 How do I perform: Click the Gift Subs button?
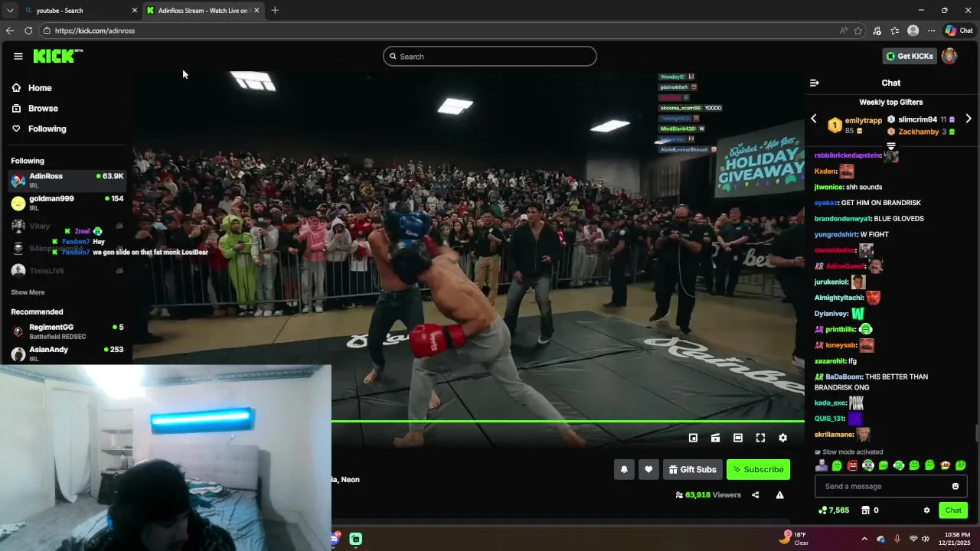(692, 469)
